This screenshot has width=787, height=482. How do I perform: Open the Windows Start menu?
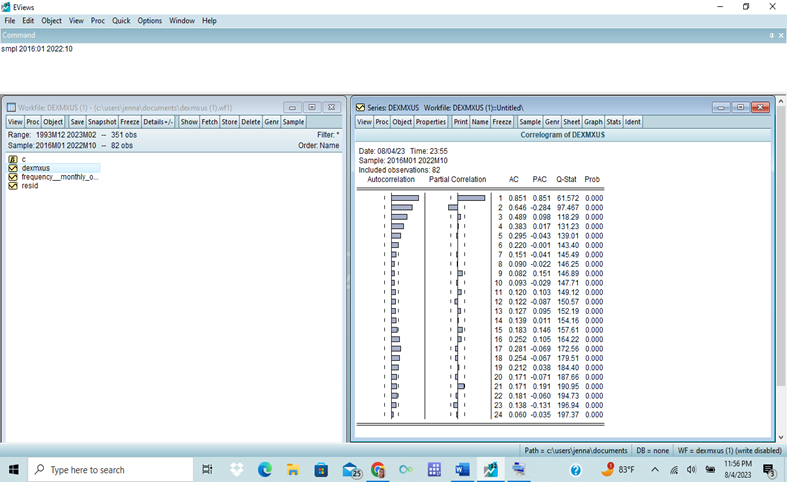14,469
